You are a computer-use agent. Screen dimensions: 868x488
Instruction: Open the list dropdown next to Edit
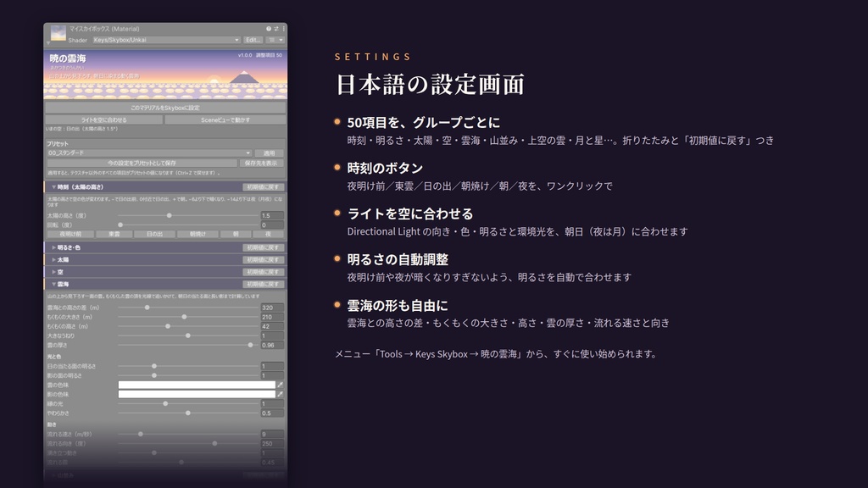coord(275,41)
